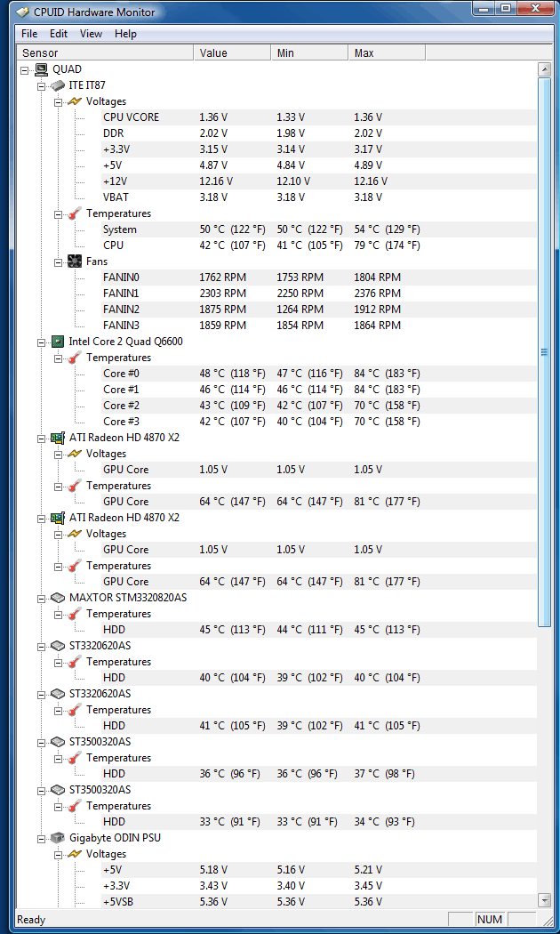This screenshot has width=560, height=934.
Task: Collapse the Temperatures group under ITE IT87
Action: click(x=59, y=213)
